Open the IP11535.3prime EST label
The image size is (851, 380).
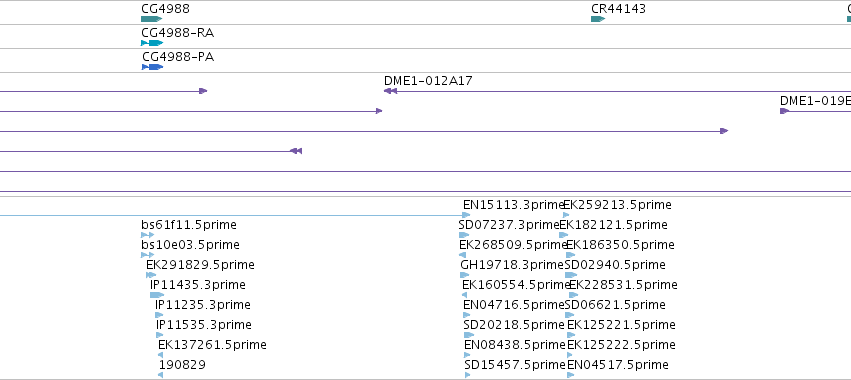coord(204,325)
